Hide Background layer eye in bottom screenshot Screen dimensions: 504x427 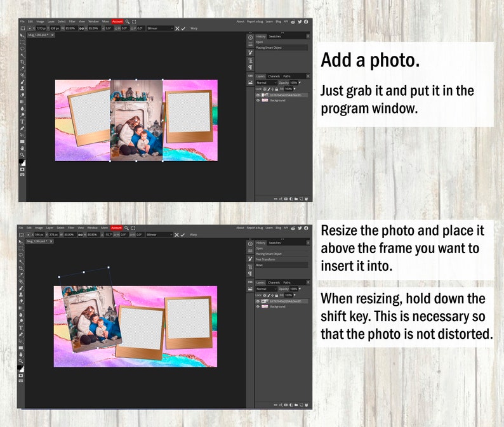coord(258,306)
